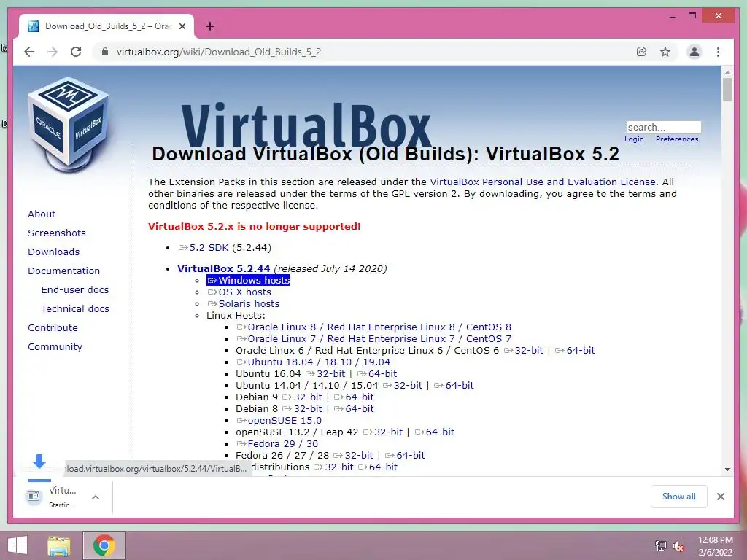747x560 pixels.
Task: Open Debian 8 64-bit link
Action: click(354, 408)
